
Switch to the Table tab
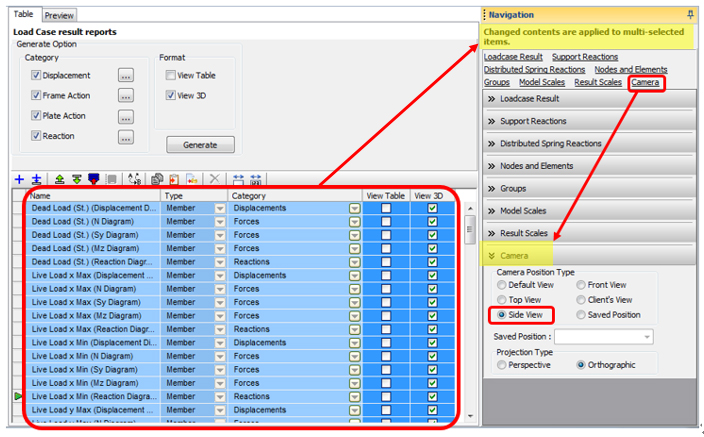23,14
